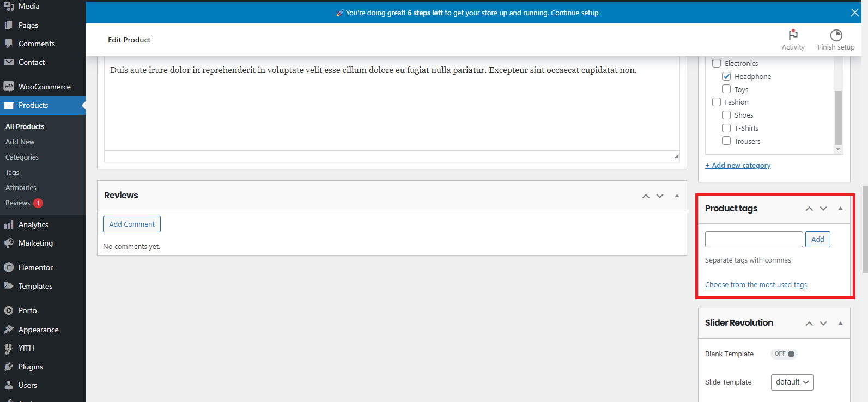Open Add New product submenu item
Screen dimensions: 868x402
click(20, 142)
